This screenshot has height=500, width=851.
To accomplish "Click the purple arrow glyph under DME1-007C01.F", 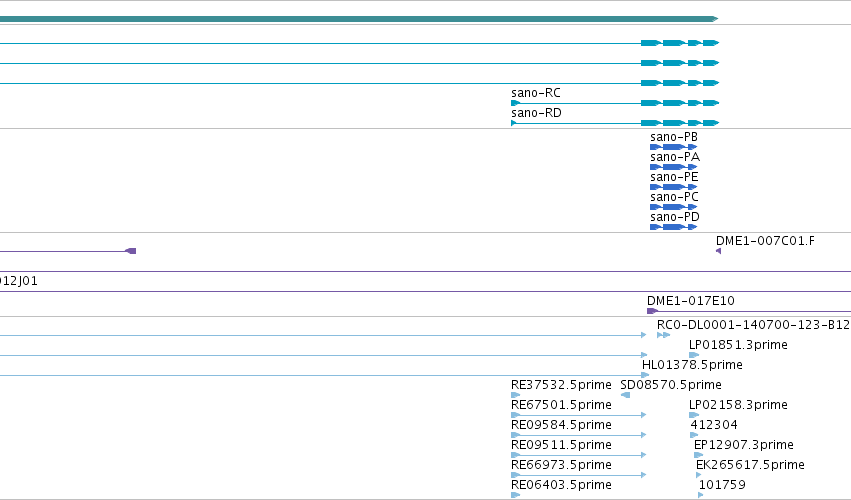I will [x=719, y=251].
